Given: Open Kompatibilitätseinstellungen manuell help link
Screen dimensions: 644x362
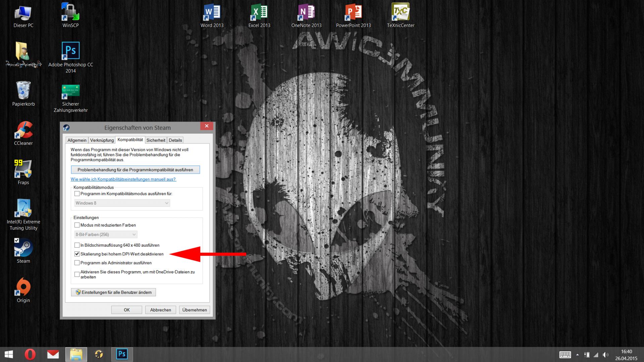Looking at the screenshot, I should [x=123, y=179].
